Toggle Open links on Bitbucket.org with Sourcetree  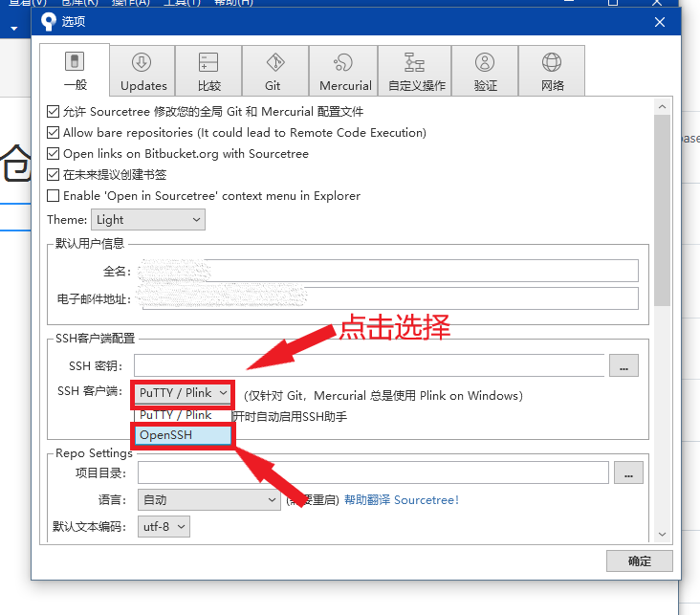click(54, 153)
